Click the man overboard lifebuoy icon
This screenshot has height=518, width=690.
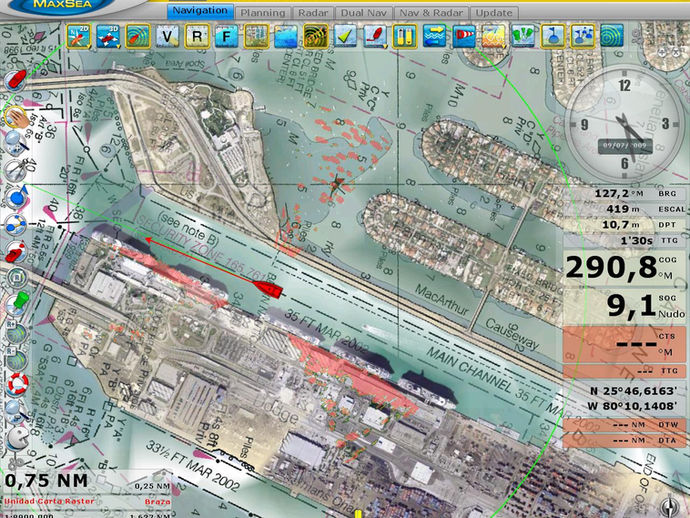click(x=18, y=384)
